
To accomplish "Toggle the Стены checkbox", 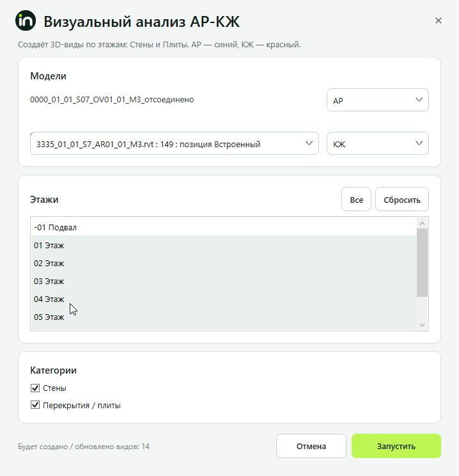I will coord(35,388).
